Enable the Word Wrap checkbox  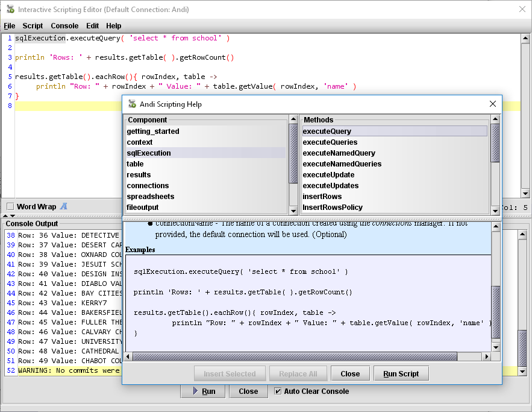(10, 206)
